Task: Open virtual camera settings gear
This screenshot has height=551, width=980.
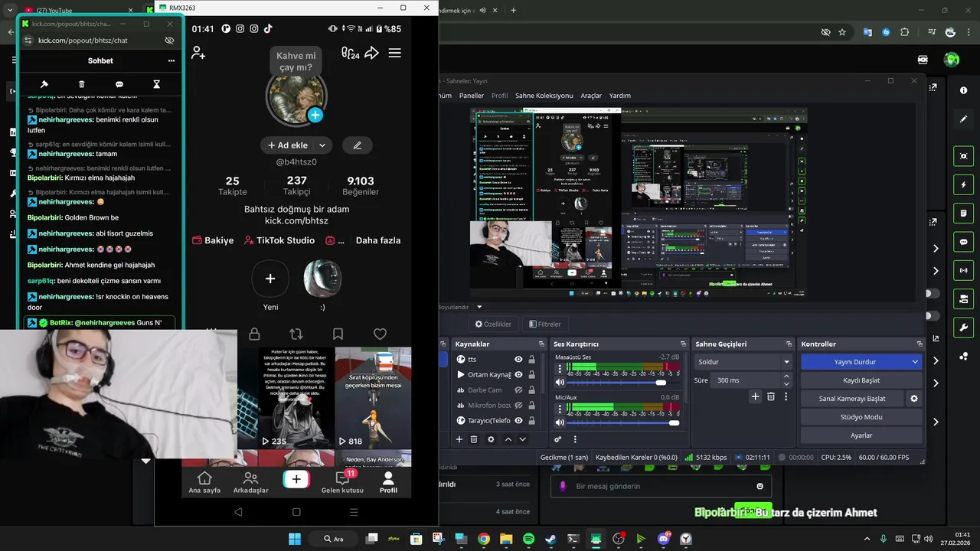Action: 913,399
